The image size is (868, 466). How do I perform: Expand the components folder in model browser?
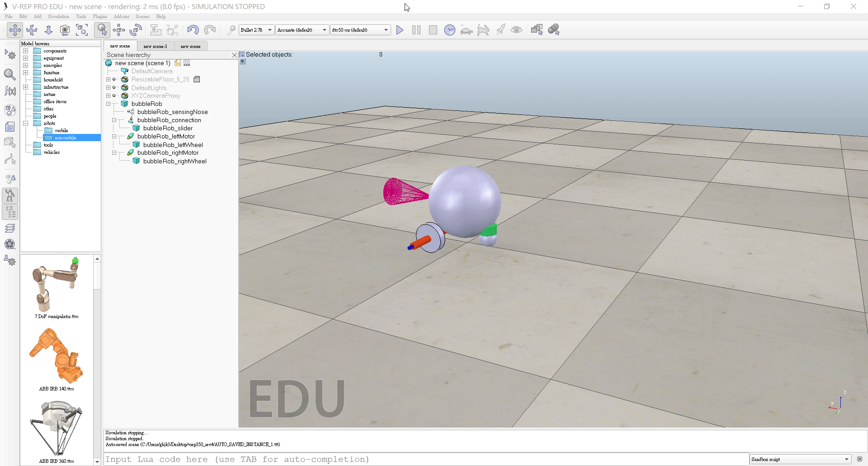point(26,51)
